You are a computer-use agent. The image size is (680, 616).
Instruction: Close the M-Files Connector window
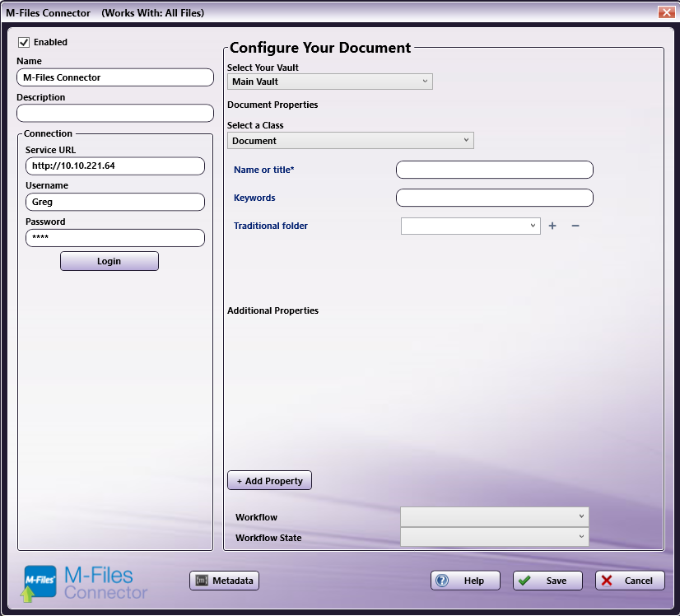click(x=666, y=12)
